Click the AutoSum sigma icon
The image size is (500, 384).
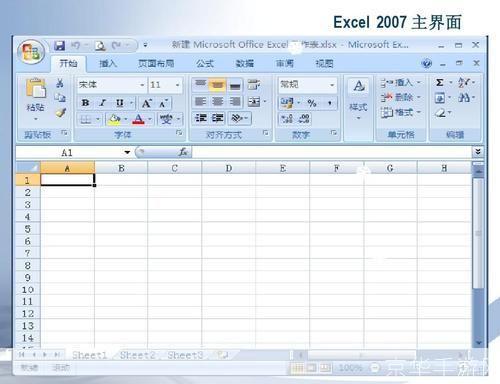click(440, 82)
